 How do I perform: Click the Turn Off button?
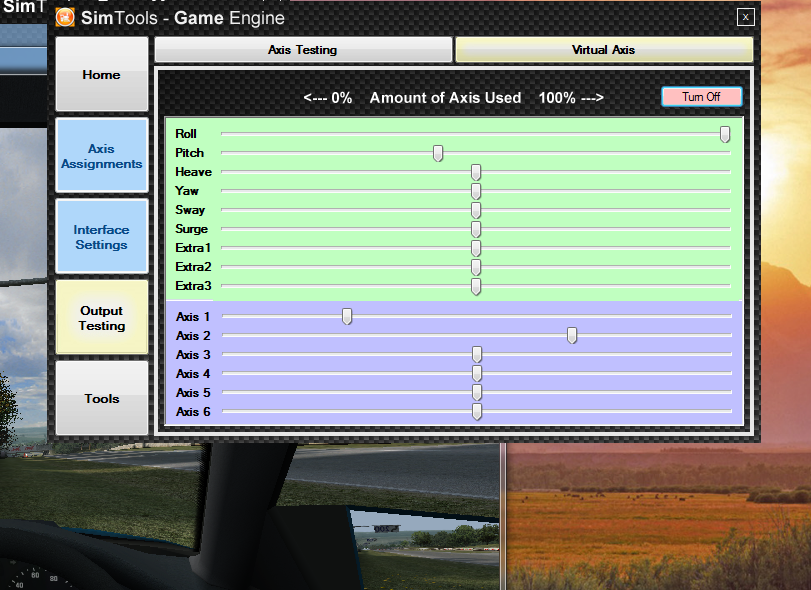click(702, 97)
